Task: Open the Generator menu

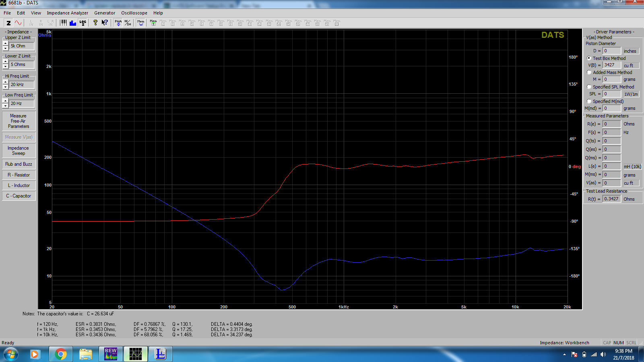Action: (x=105, y=13)
